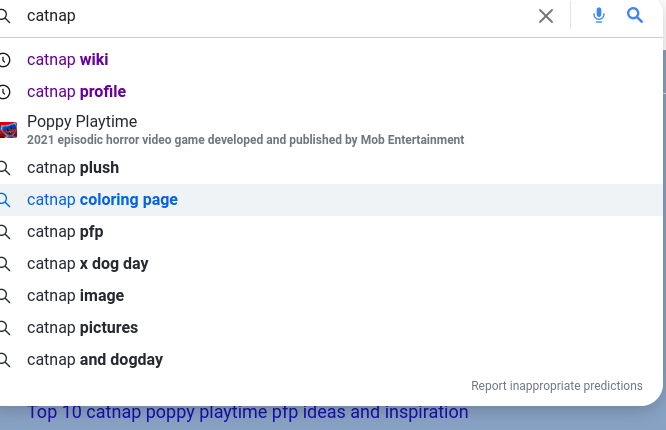
Task: Click the search icon beside catnap pfp
Action: (5, 232)
